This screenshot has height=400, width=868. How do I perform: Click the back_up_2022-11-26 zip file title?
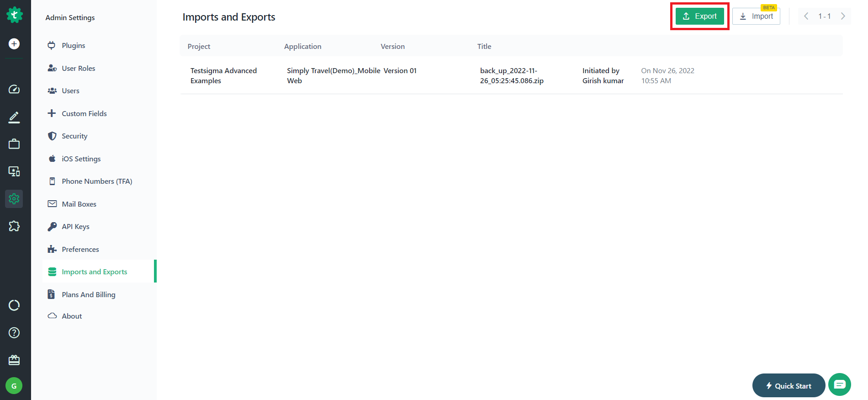[512, 75]
